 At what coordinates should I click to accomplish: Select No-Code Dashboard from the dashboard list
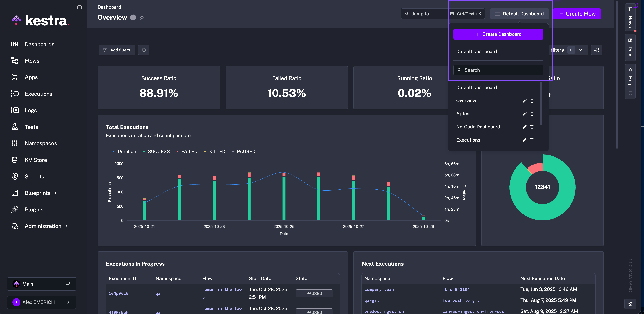click(478, 127)
